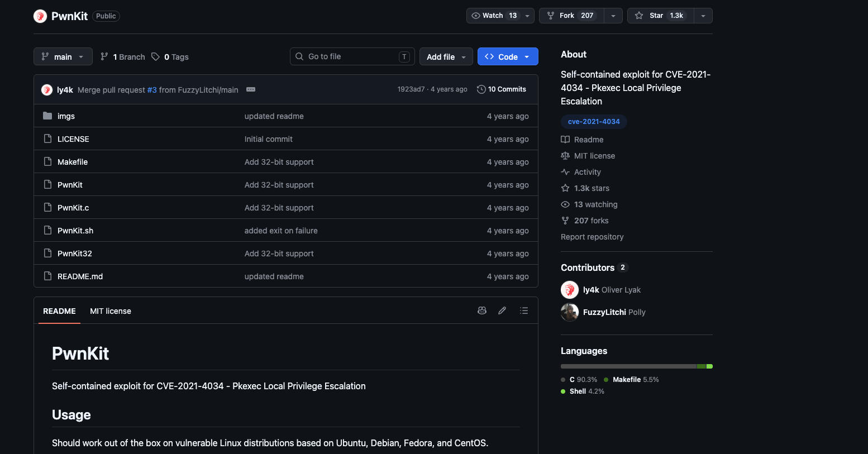Viewport: 868px width, 454px height.
Task: Open the PwnKit.c source file
Action: (73, 208)
